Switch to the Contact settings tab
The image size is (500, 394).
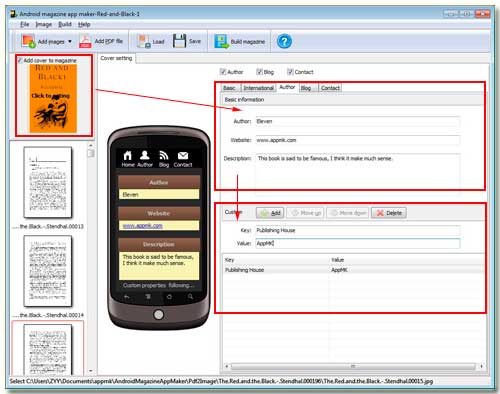tap(330, 88)
